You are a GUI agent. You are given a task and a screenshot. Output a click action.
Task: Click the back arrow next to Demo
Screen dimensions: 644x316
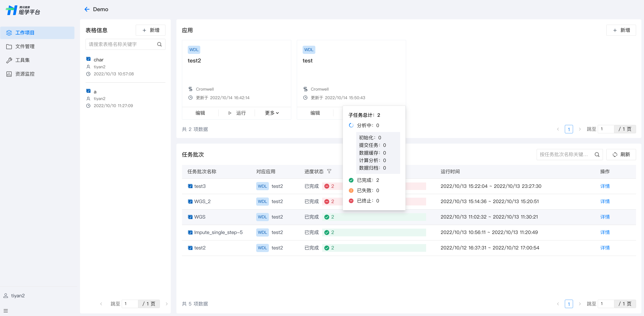[x=87, y=9]
